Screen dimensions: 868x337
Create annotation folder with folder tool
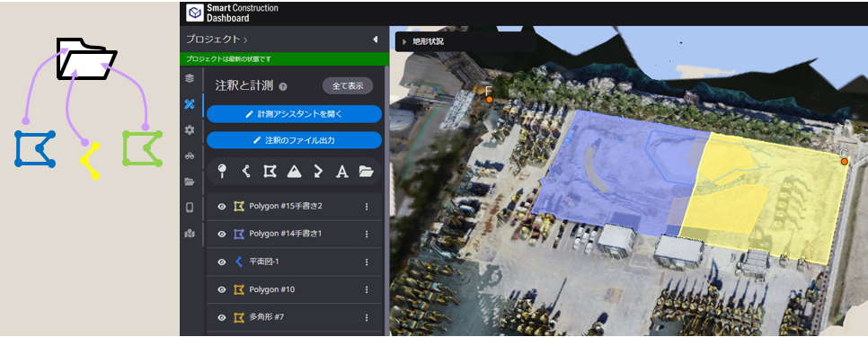tap(366, 173)
